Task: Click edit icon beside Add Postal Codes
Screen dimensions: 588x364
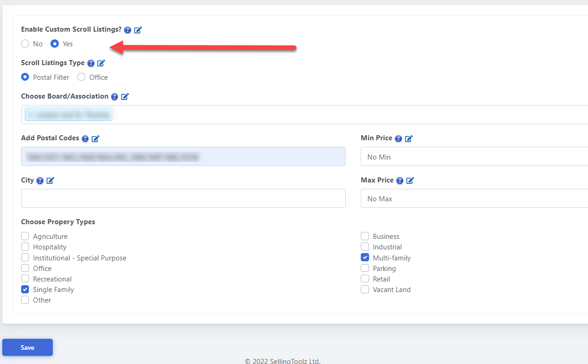Action: coord(95,138)
